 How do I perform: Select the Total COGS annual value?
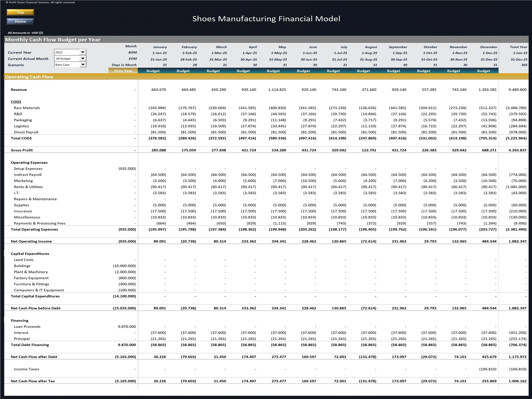[x=516, y=138]
